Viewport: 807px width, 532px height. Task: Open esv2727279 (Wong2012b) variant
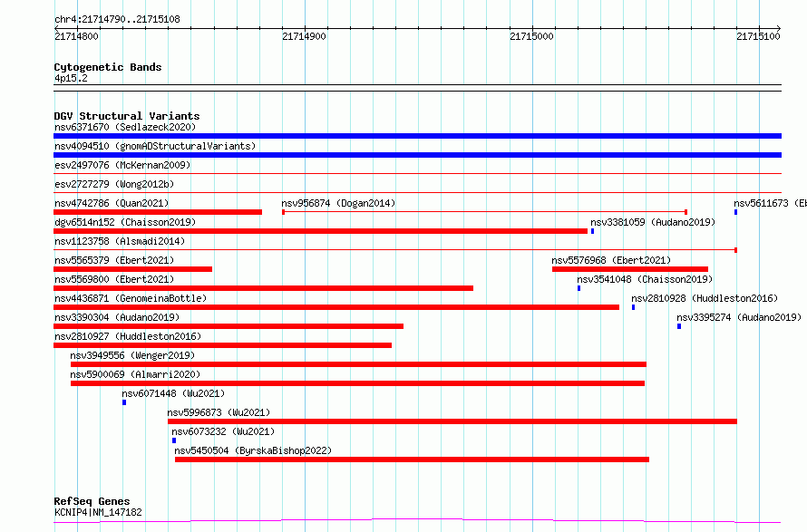(114, 184)
